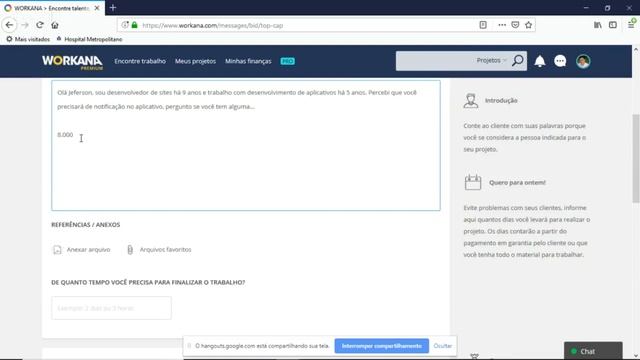Close the Workana browser tab
This screenshot has width=640, height=360.
click(x=97, y=8)
